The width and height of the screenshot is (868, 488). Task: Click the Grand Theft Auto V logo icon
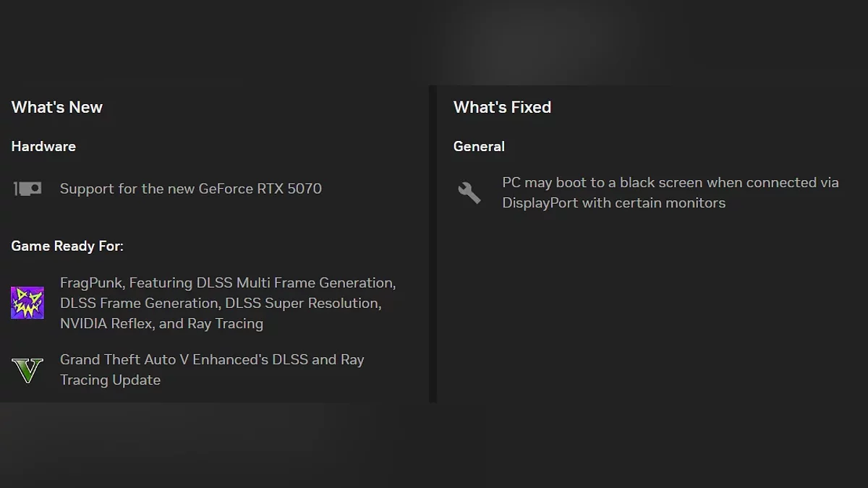[27, 370]
